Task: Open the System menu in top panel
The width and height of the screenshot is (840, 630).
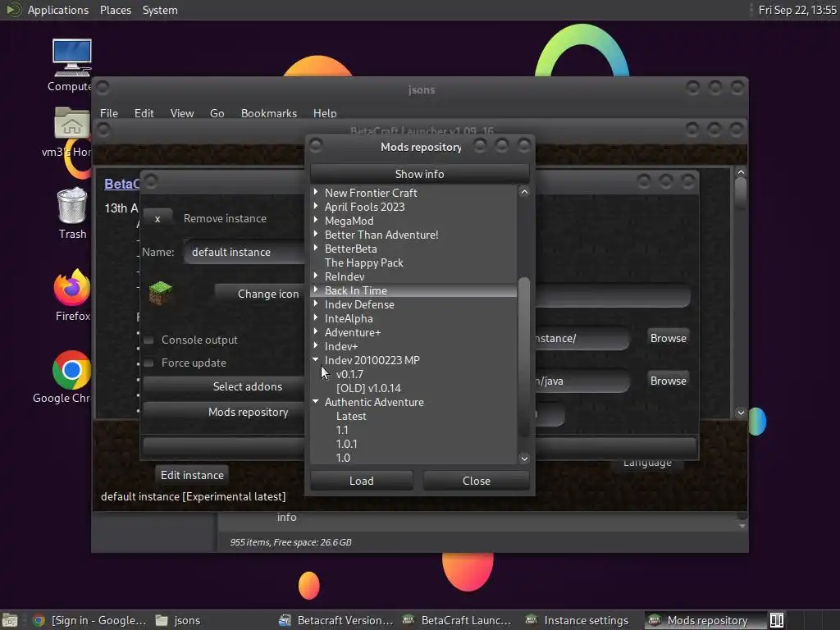Action: [x=160, y=10]
